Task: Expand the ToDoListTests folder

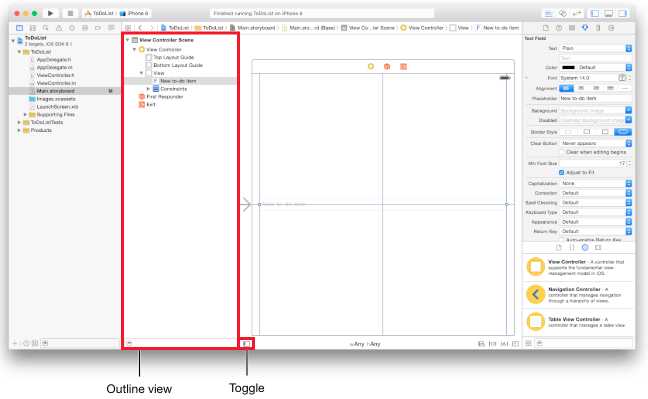Action: point(19,122)
